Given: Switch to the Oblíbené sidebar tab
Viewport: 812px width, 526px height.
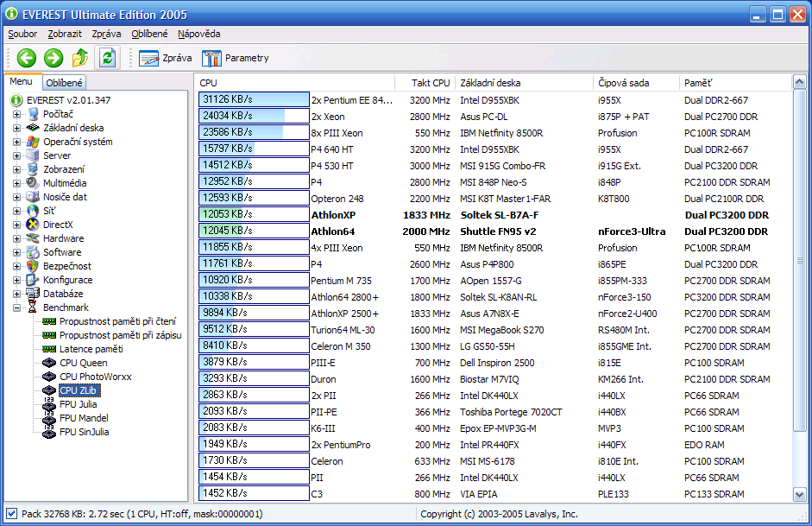Looking at the screenshot, I should (65, 83).
